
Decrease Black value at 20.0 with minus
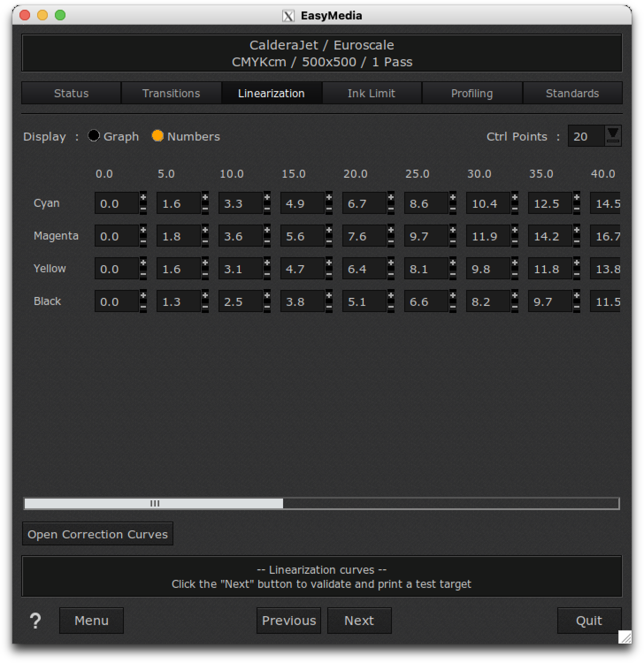point(391,307)
